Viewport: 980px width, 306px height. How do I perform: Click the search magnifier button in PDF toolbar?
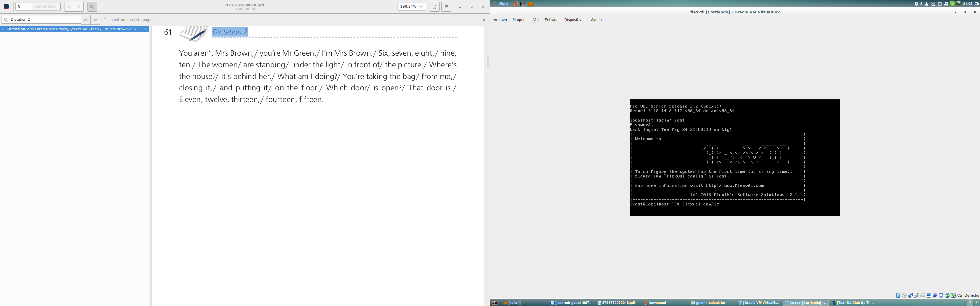(92, 7)
